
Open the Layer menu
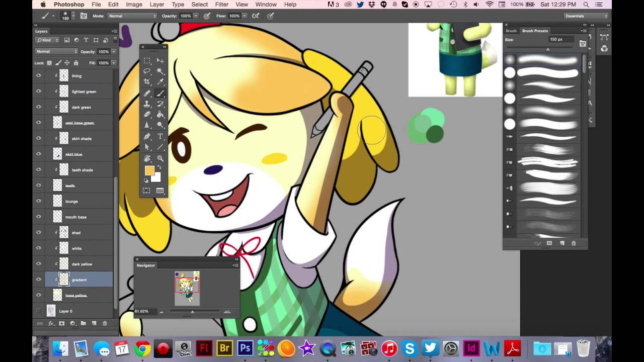point(157,5)
